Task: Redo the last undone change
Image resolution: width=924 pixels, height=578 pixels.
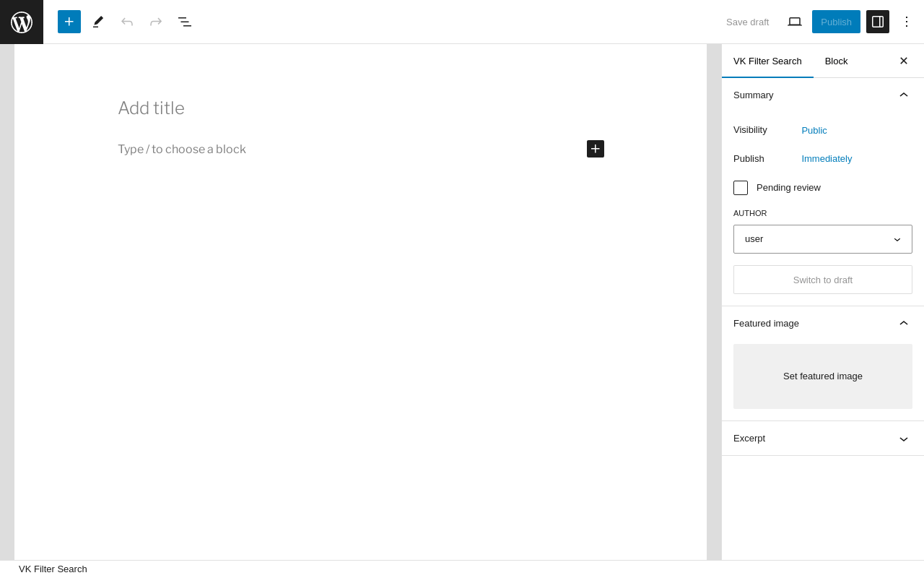Action: tap(156, 22)
